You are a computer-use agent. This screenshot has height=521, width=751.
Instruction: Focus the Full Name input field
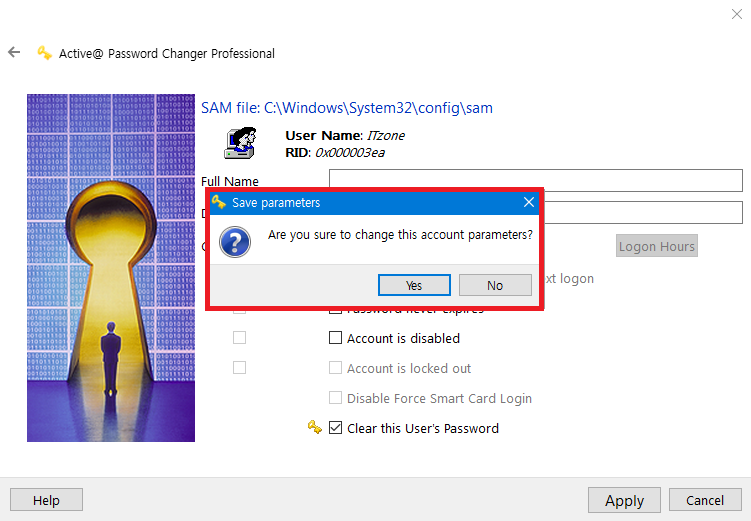click(535, 180)
